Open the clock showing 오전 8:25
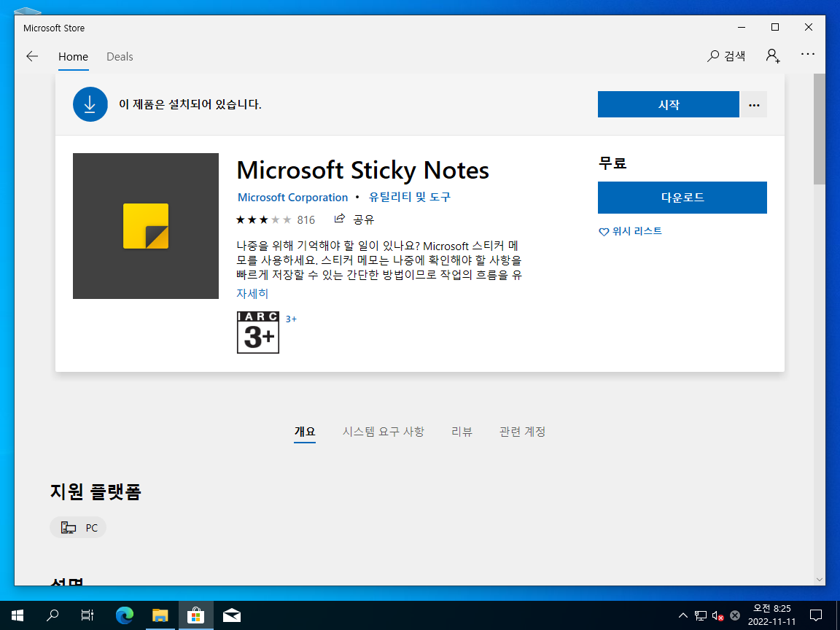Image resolution: width=840 pixels, height=630 pixels. pos(772,615)
